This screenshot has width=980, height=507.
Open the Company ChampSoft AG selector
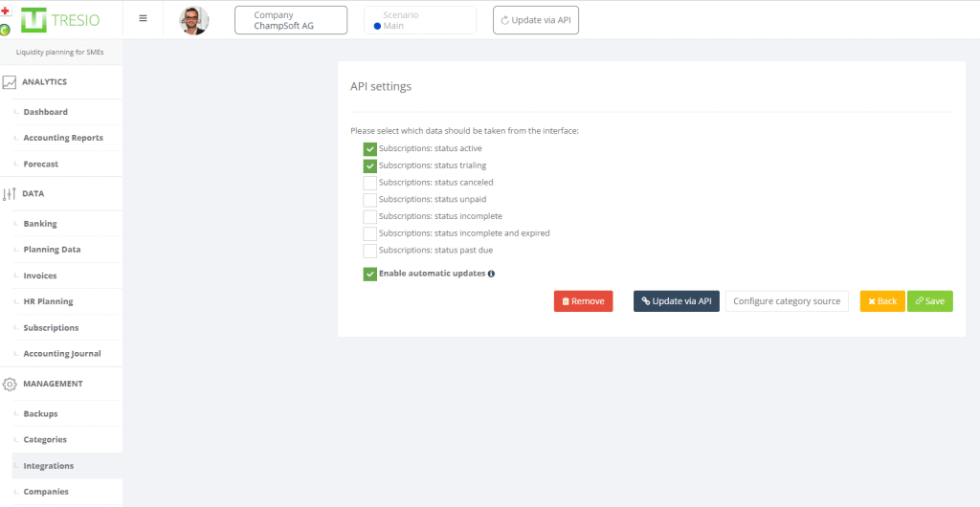[x=291, y=20]
